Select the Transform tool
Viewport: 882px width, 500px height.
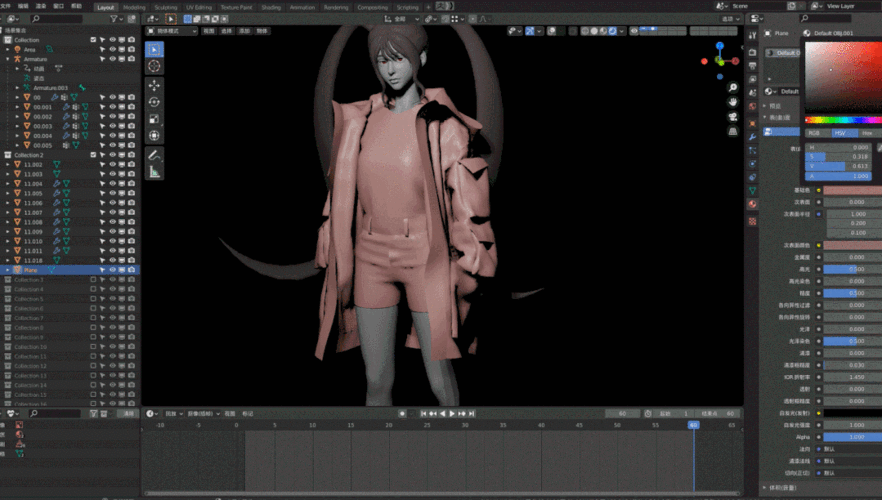pyautogui.click(x=154, y=135)
